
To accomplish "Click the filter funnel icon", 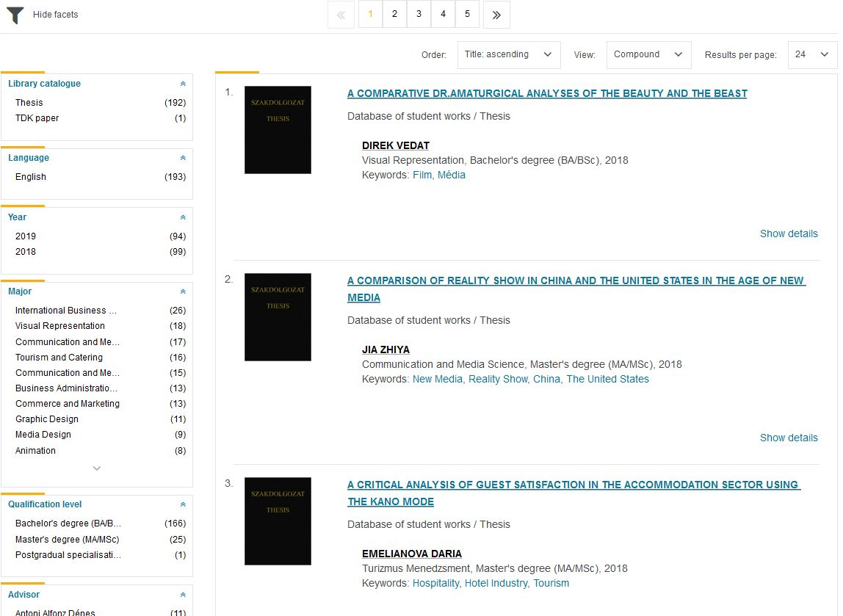I will [15, 15].
